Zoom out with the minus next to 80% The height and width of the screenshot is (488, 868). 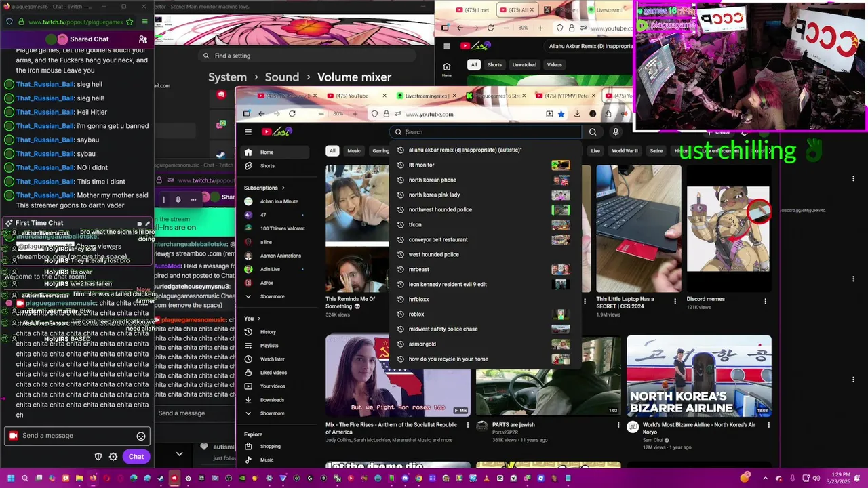pyautogui.click(x=322, y=114)
